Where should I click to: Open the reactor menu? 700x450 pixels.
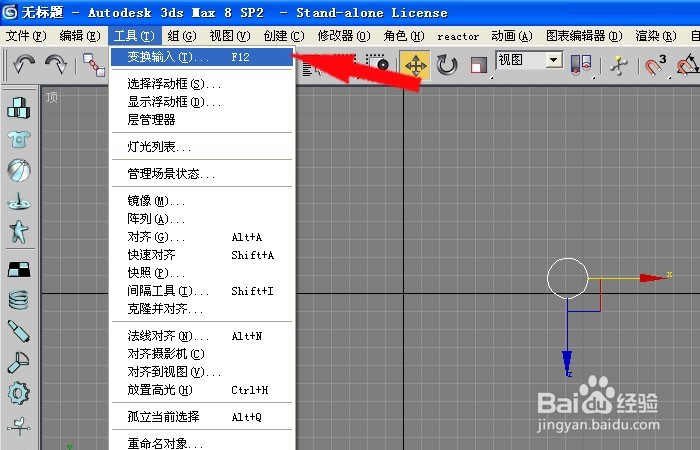coord(458,37)
